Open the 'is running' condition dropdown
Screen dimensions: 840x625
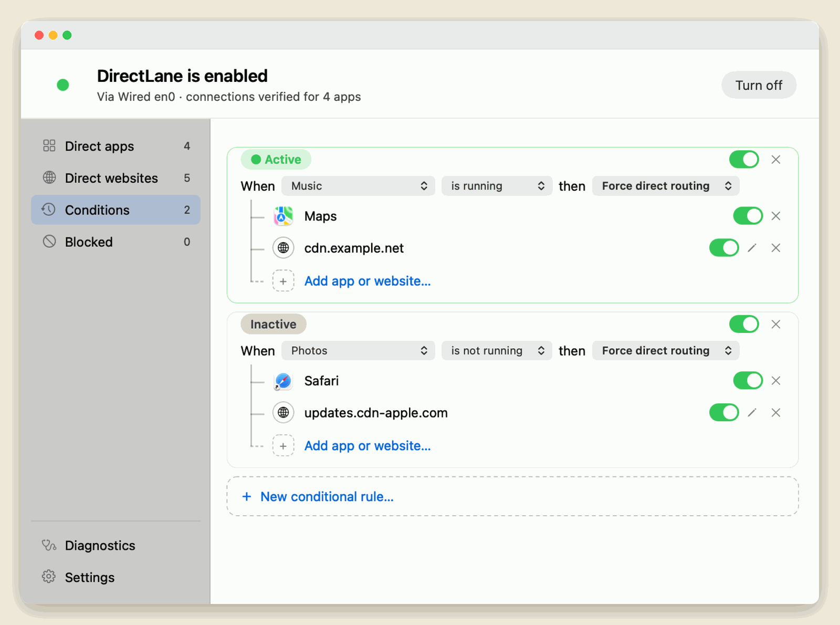click(497, 186)
